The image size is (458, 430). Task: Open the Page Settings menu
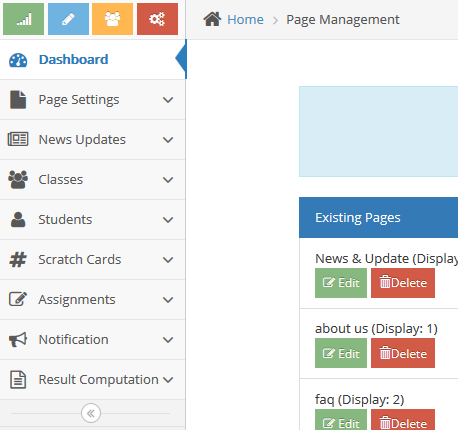point(93,100)
